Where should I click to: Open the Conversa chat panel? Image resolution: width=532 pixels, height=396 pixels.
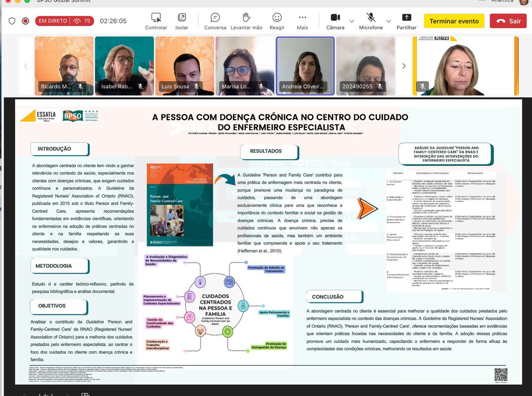[215, 21]
